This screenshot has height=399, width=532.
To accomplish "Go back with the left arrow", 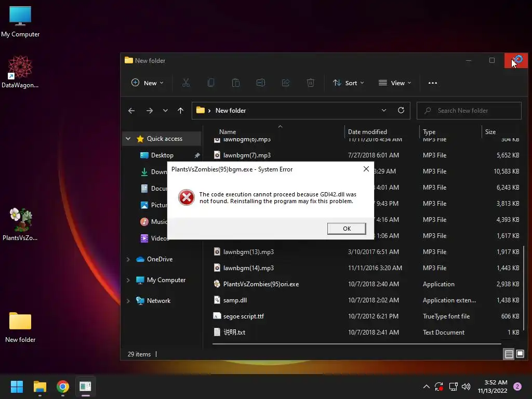I will pyautogui.click(x=131, y=111).
